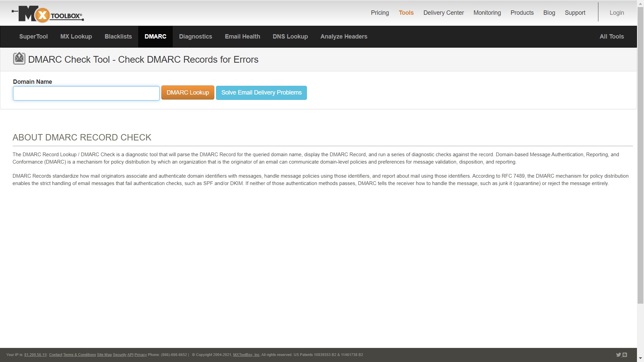Open Terms & Conditions in the footer
Image resolution: width=644 pixels, height=362 pixels.
click(x=79, y=355)
